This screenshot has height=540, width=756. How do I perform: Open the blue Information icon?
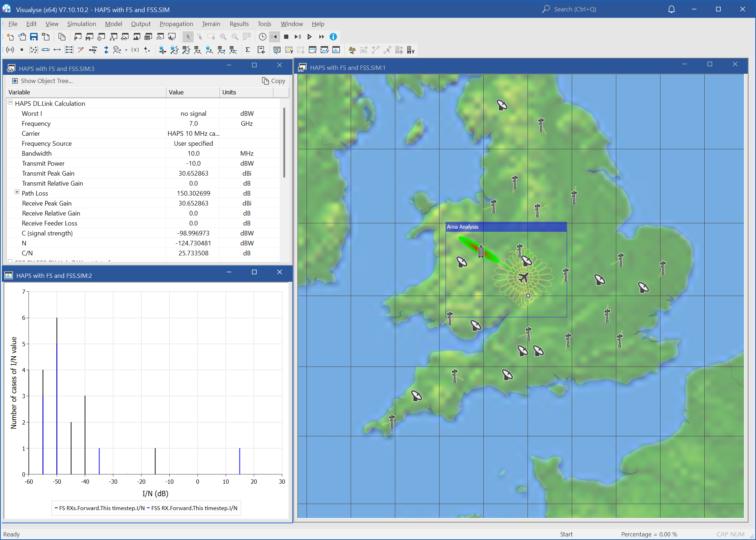click(333, 37)
